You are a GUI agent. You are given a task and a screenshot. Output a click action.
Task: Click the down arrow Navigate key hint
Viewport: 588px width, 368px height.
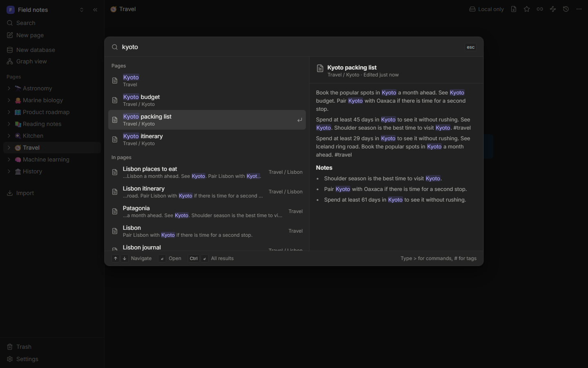pyautogui.click(x=125, y=258)
